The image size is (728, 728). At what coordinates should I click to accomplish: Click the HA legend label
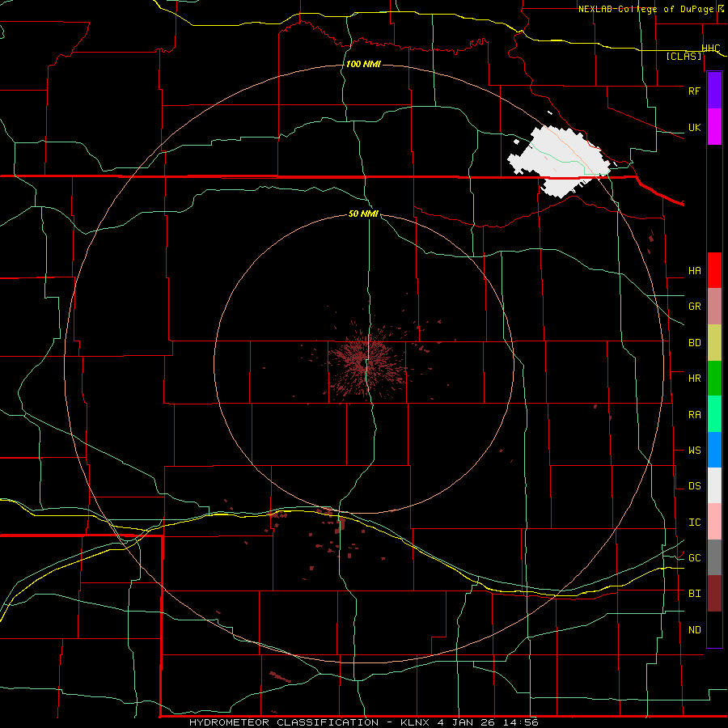694,271
